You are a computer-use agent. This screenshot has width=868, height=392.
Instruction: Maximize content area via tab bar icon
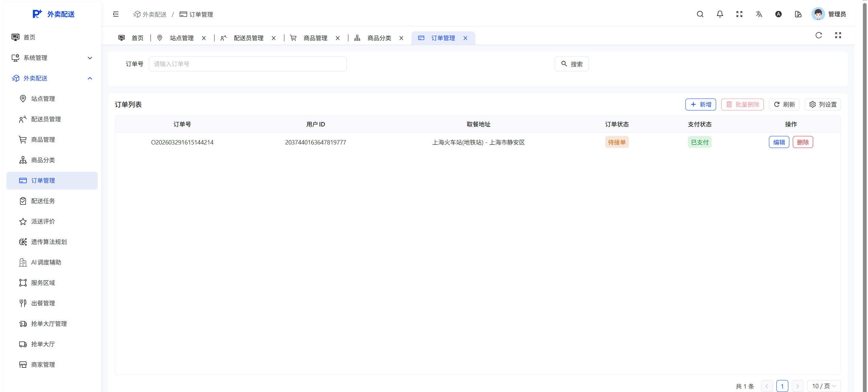click(x=838, y=35)
